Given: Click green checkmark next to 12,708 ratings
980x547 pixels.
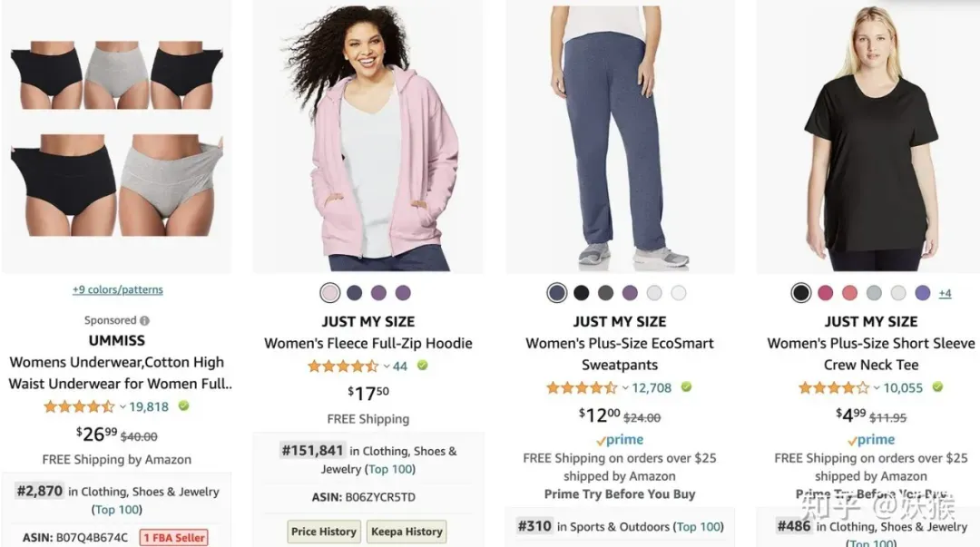Looking at the screenshot, I should [686, 387].
